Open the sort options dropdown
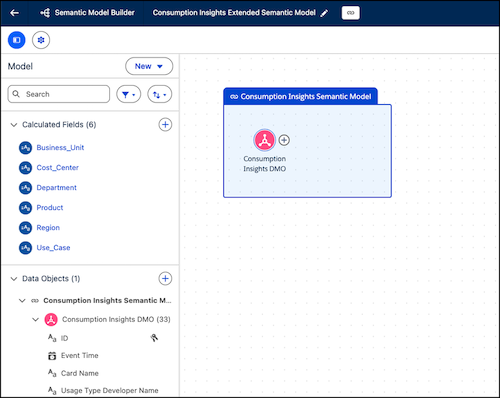The height and width of the screenshot is (398, 500). [160, 94]
